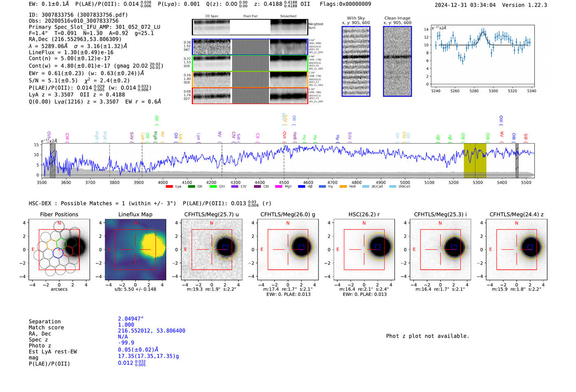Select the red-framed 2D fiber spectrum row
The width and height of the screenshot is (576, 392).
pos(250,95)
